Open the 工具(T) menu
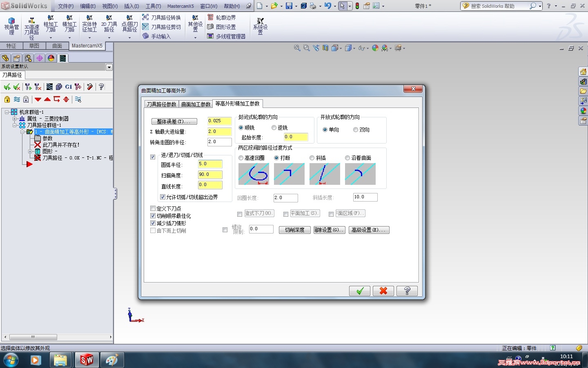Screen dimensions: 588x368 pos(153,6)
